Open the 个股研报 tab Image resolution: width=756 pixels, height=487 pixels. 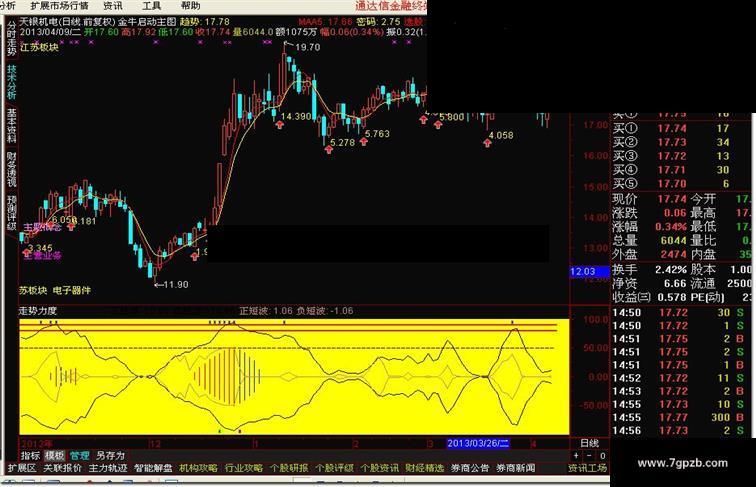pyautogui.click(x=289, y=468)
